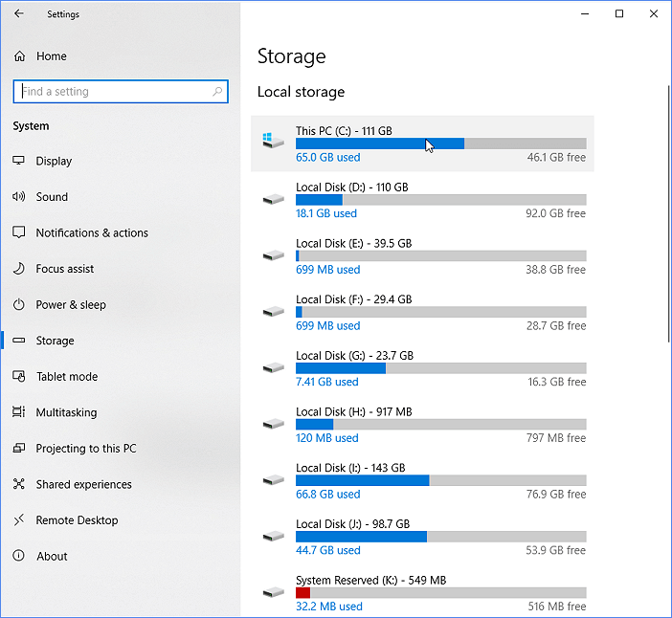Open Local Disk (D:) storage usage bar

440,200
